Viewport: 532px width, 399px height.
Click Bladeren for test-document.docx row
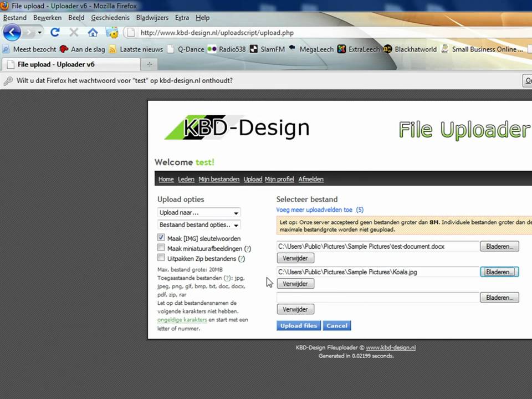click(499, 246)
